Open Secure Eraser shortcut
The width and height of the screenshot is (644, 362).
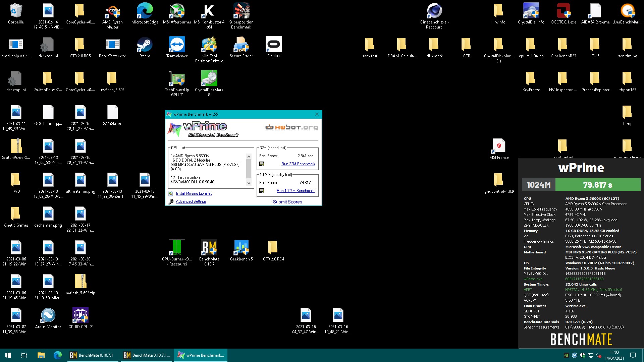point(241,47)
